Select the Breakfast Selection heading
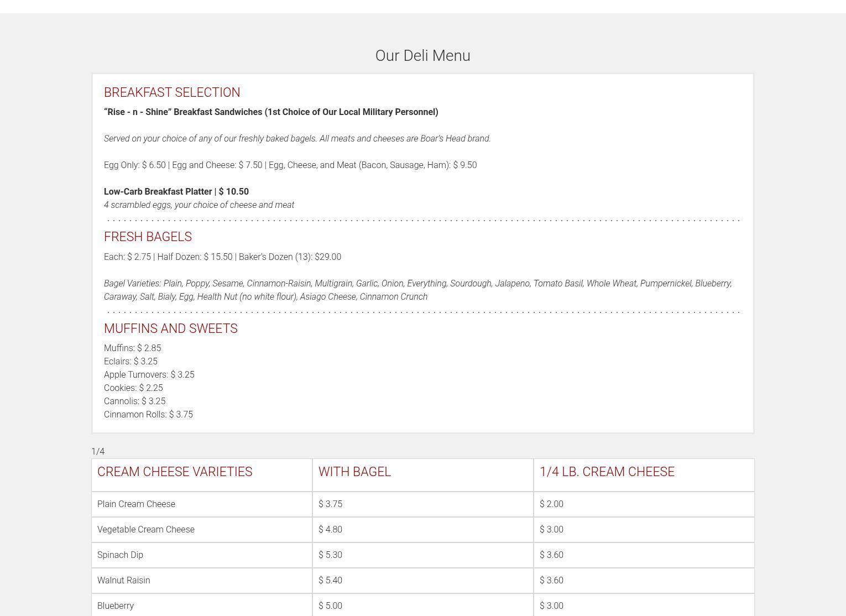This screenshot has height=616, width=846. (172, 92)
